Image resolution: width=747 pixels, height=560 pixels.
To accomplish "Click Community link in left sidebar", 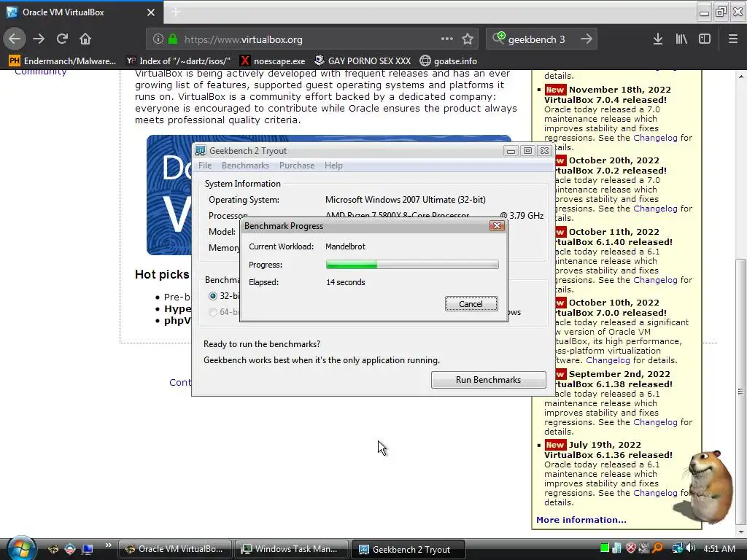I will click(41, 72).
